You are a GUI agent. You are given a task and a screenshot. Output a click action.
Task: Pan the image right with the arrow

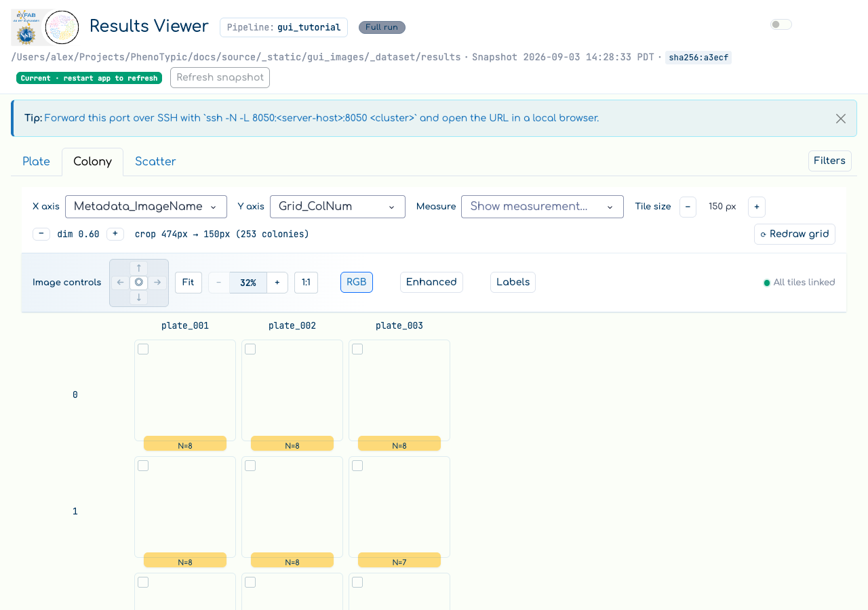pyautogui.click(x=157, y=282)
